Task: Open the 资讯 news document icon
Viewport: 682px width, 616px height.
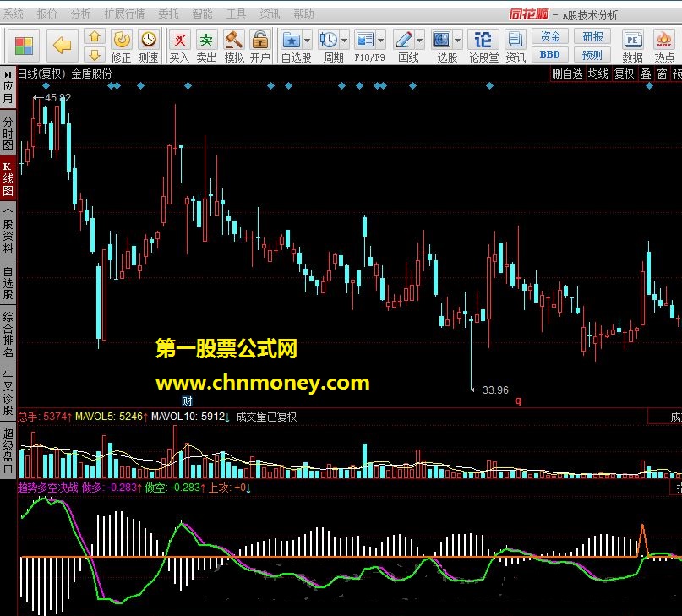Action: click(x=515, y=40)
